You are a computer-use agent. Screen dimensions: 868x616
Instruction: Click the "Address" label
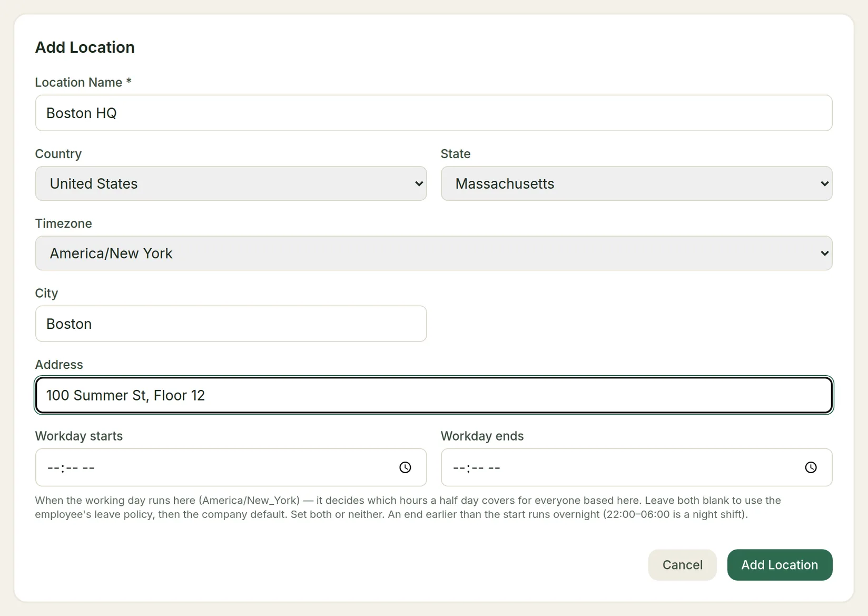click(x=59, y=365)
